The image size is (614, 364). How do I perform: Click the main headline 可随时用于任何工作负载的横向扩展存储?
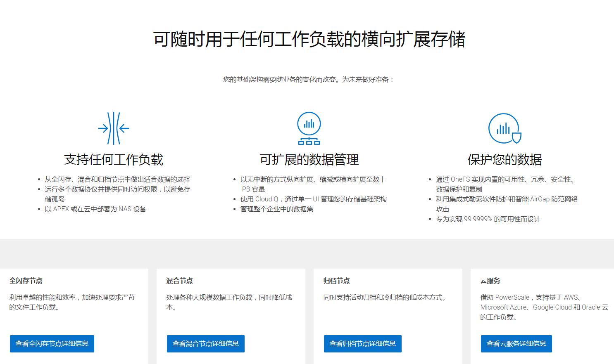click(309, 40)
